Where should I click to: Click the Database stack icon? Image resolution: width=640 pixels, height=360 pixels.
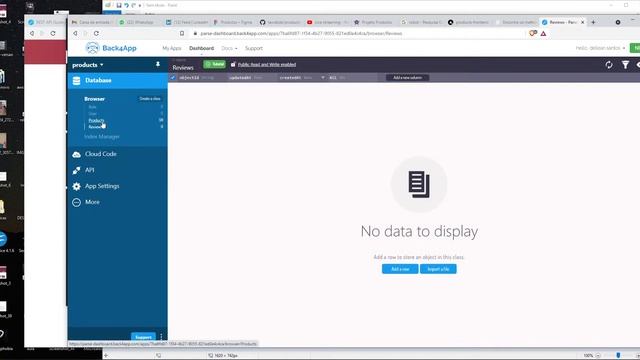coord(76,80)
